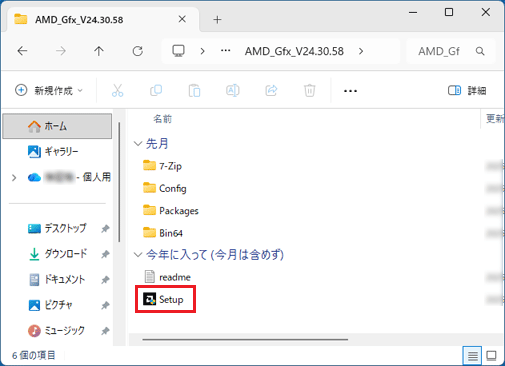
Task: Select the Setup application file
Action: click(x=164, y=299)
